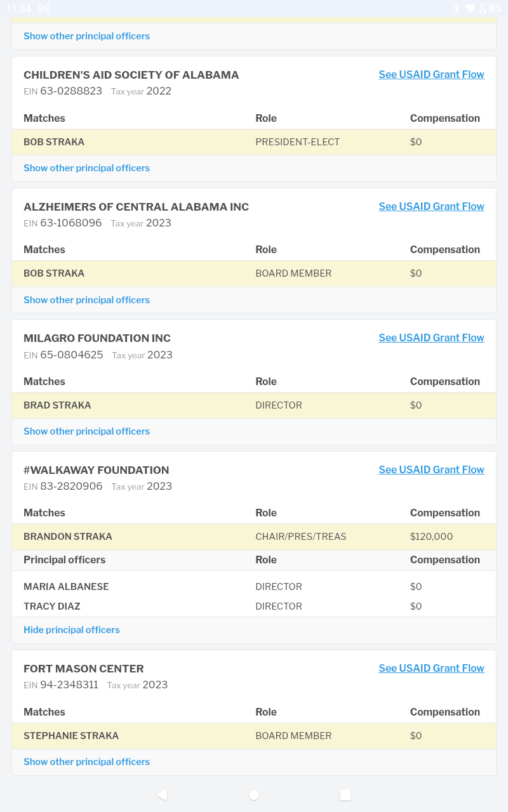The width and height of the screenshot is (508, 812).
Task: Tap the Gmail notification icon in status bar
Action: pos(44,8)
